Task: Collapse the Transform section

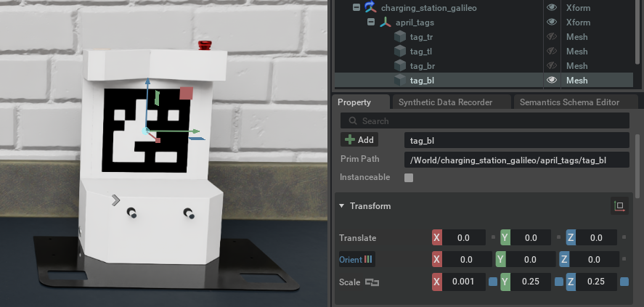Action: (342, 206)
